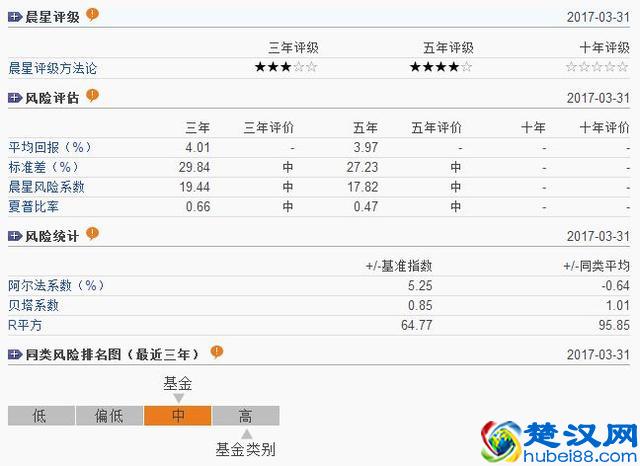The width and height of the screenshot is (640, 466).
Task: Click the info bubble beside 风险统计
Action: pos(92,233)
